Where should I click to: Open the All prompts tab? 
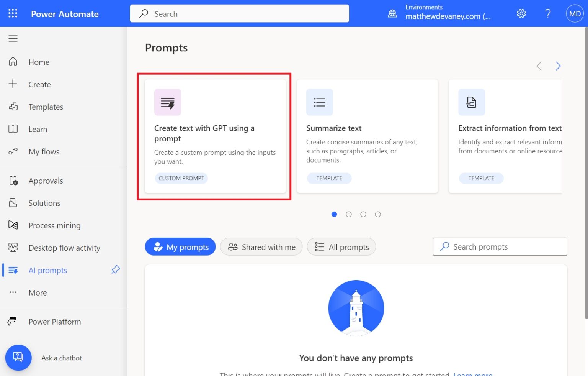[341, 247]
